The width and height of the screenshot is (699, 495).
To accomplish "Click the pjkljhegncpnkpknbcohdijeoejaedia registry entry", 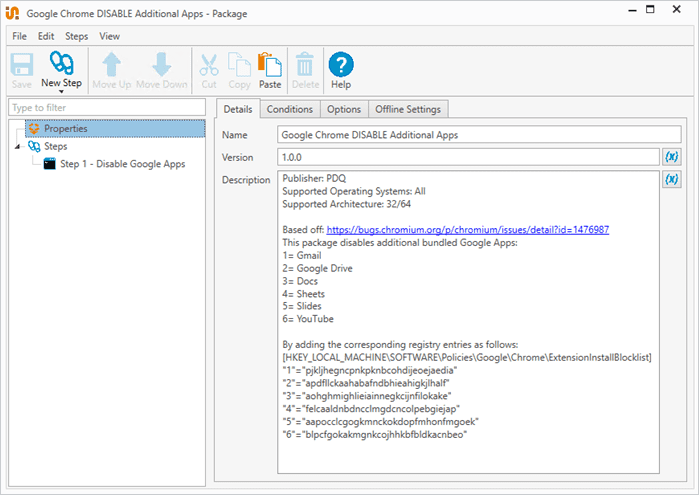I will pos(370,371).
